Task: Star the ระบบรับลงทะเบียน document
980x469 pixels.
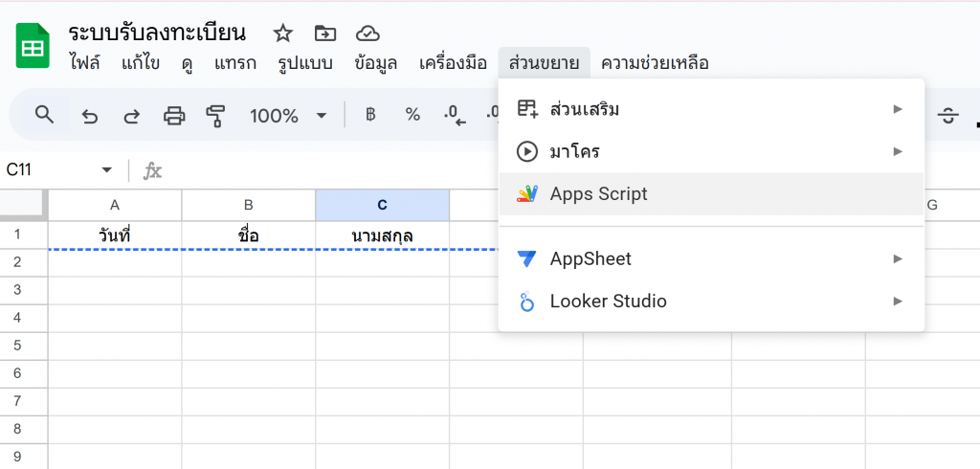Action: pyautogui.click(x=283, y=33)
